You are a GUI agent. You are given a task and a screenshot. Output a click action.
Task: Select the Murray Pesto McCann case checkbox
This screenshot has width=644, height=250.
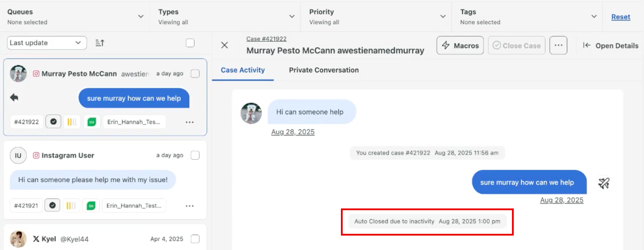coord(195,74)
